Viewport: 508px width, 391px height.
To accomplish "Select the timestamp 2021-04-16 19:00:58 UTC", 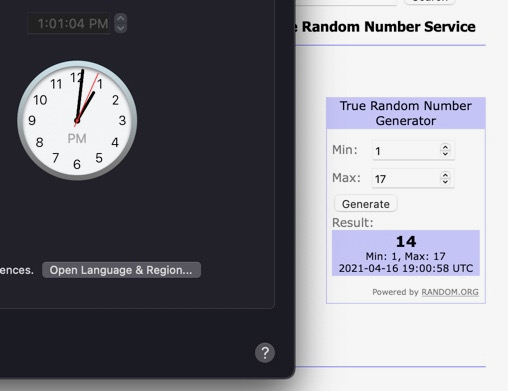I will 406,269.
